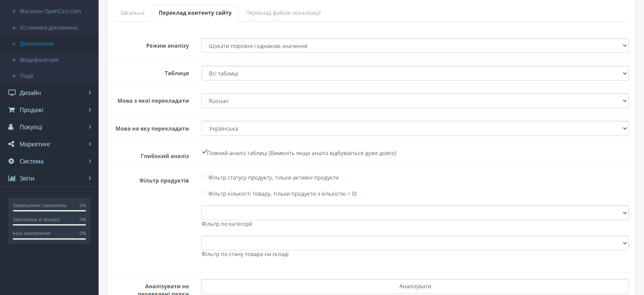Switch to the Загальна tab
This screenshot has width=644, height=295.
(132, 13)
